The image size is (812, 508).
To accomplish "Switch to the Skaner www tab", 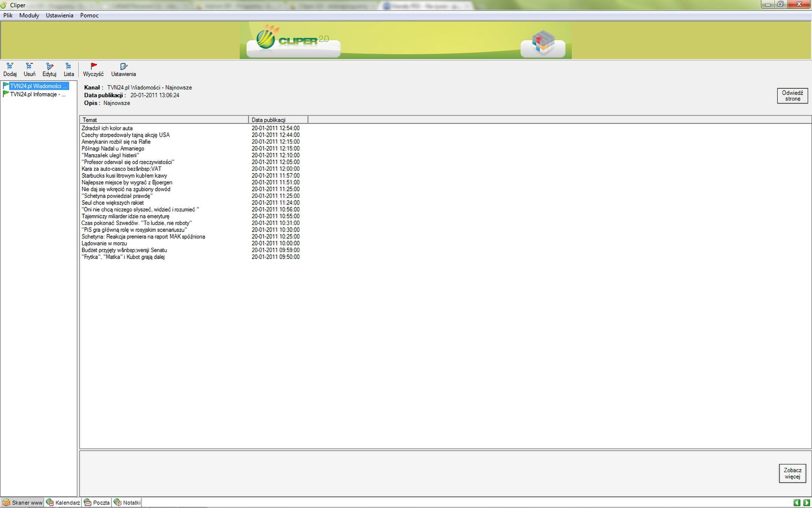I will pos(23,503).
